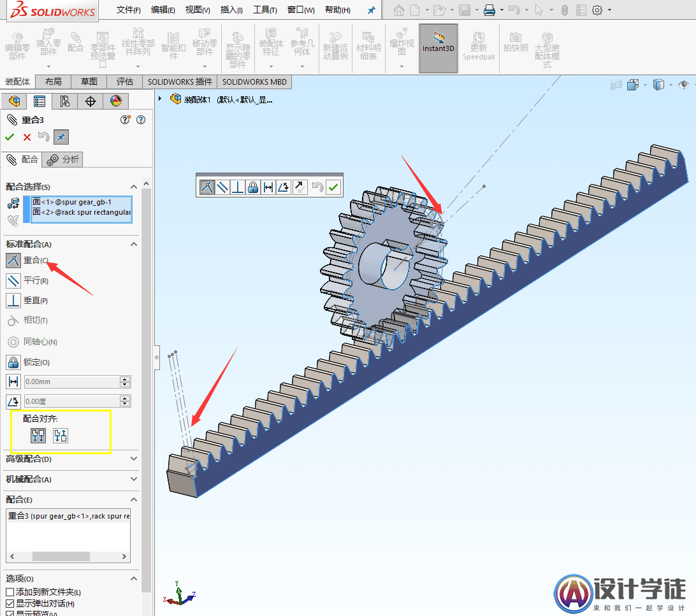Select anti-aligned mate alignment button
The width and height of the screenshot is (696, 616).
coord(61,436)
